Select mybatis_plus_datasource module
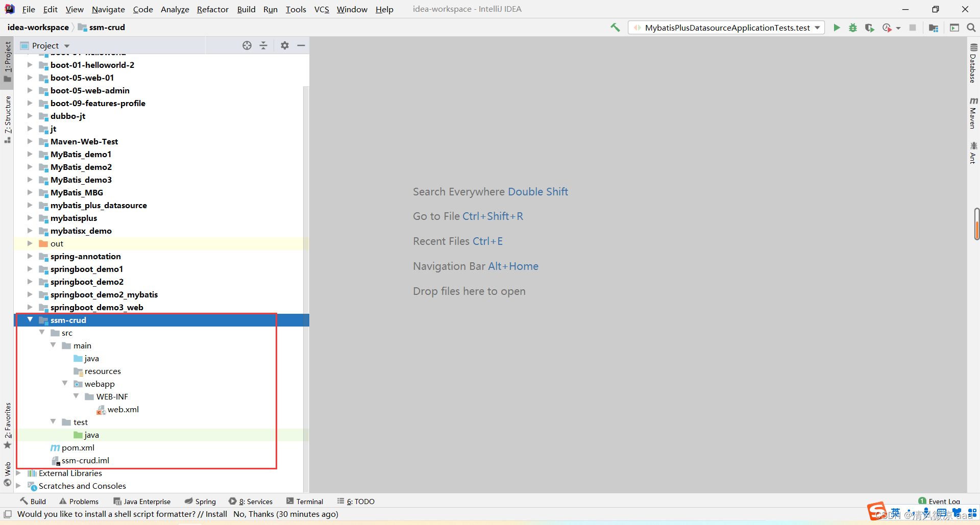 (99, 205)
